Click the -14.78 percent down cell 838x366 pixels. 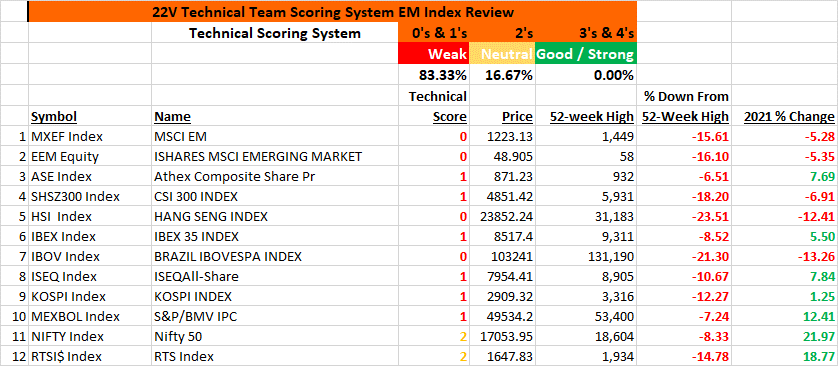pos(684,356)
